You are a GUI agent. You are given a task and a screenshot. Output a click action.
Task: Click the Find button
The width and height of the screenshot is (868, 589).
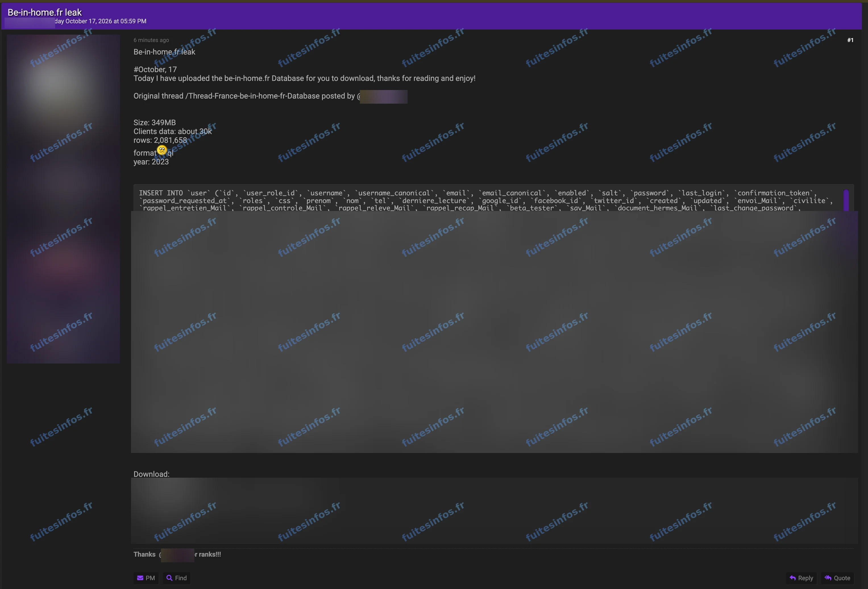point(177,578)
